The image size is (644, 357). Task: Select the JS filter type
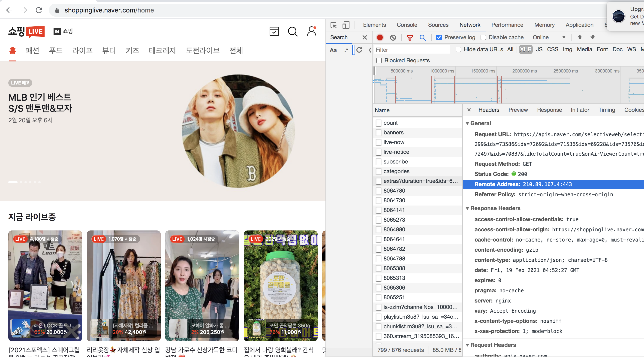[539, 50]
